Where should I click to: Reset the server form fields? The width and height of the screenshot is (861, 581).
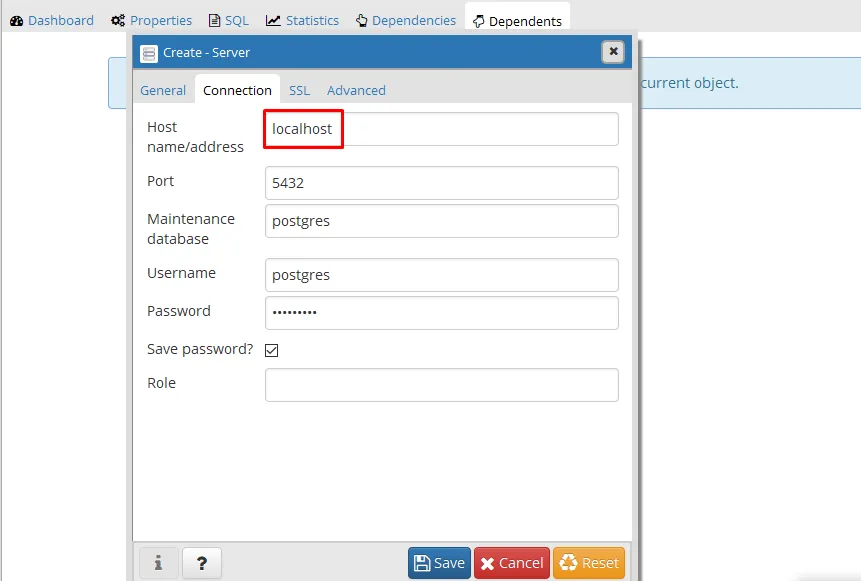tap(588, 563)
